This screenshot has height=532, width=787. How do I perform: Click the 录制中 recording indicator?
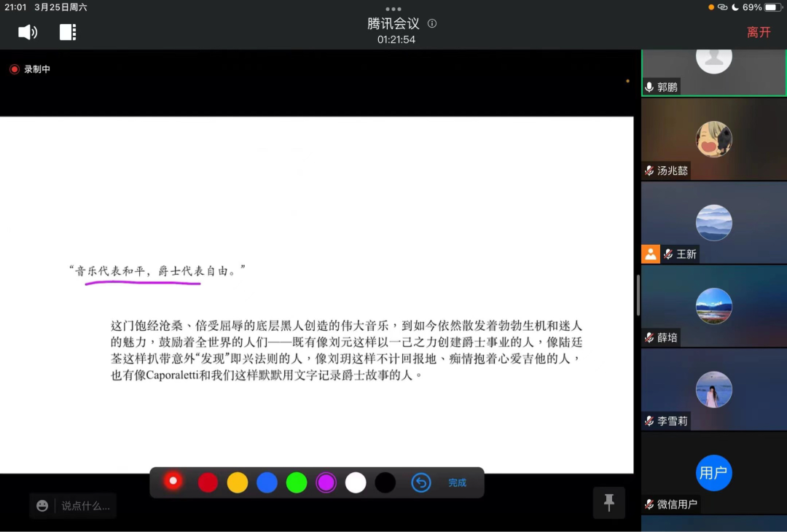pos(30,69)
